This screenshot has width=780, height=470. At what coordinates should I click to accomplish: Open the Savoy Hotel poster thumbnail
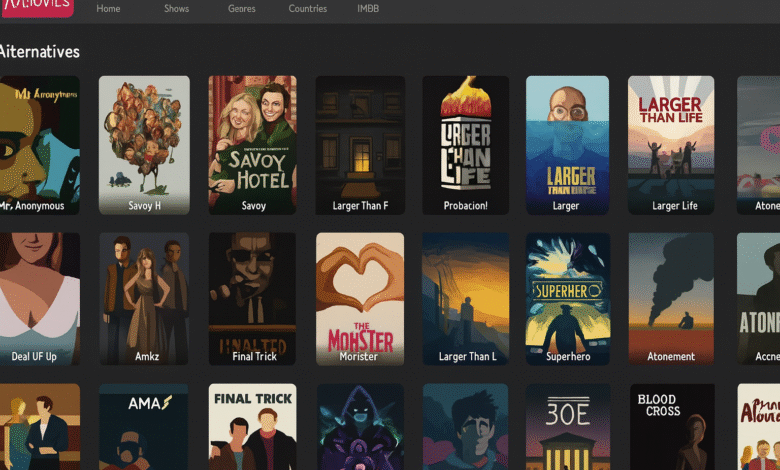click(x=252, y=140)
